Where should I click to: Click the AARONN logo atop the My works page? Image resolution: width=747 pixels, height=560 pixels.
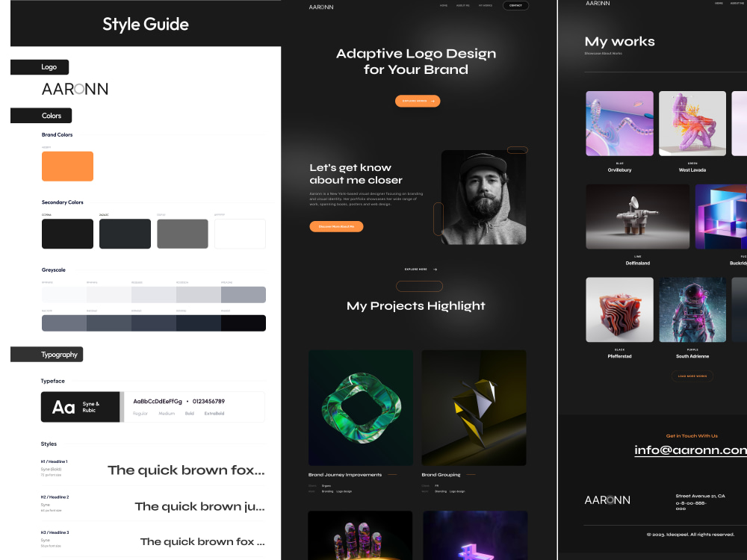(598, 3)
